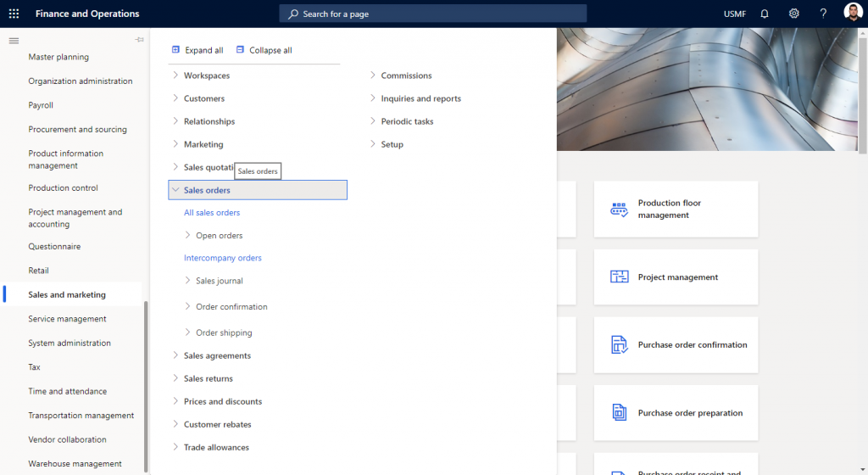Open the Purchase order preparation workspace tile

676,412
